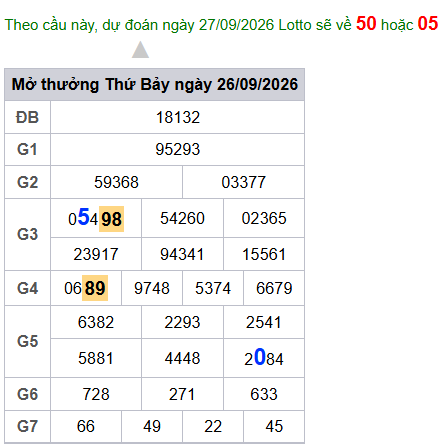Click the red predicted number 05
This screenshot has width=447, height=447.
428,24
